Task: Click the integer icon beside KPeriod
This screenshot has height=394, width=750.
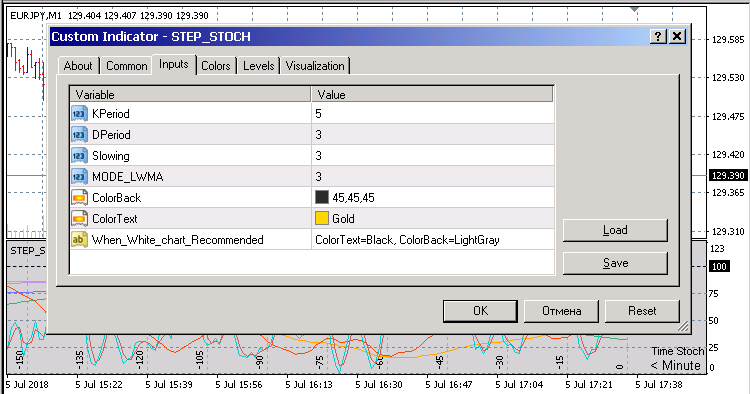Action: (79, 114)
